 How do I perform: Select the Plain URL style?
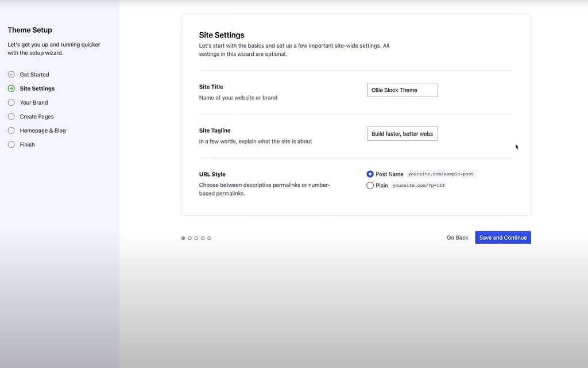coord(370,186)
